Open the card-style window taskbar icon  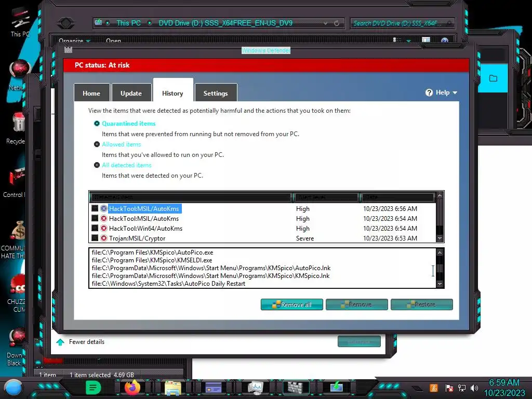[x=214, y=388]
